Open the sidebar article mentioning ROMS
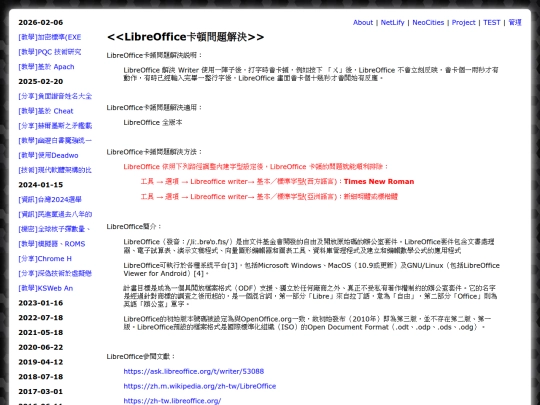The image size is (540, 405). 52,244
